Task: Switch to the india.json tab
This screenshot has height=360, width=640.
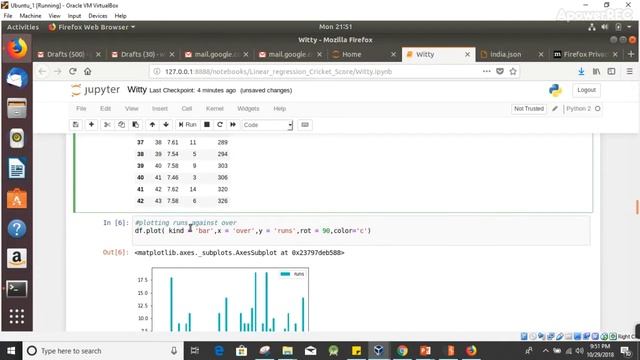Action: pos(511,54)
